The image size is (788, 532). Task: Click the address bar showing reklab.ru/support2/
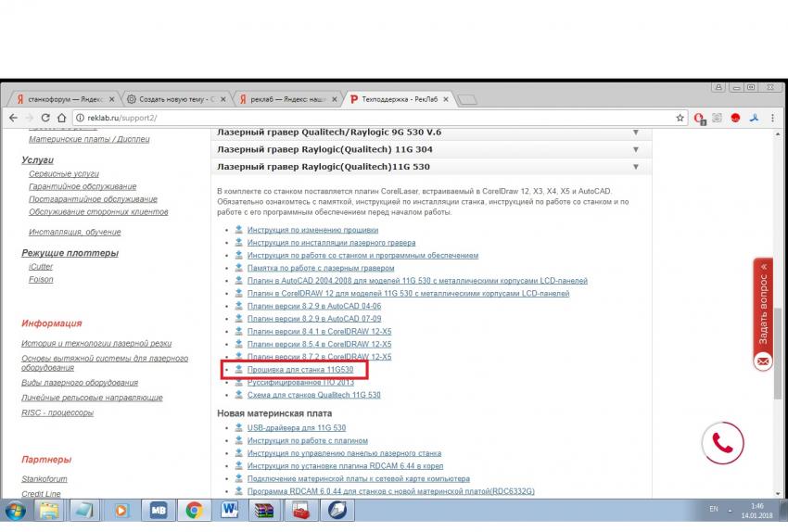coord(371,118)
